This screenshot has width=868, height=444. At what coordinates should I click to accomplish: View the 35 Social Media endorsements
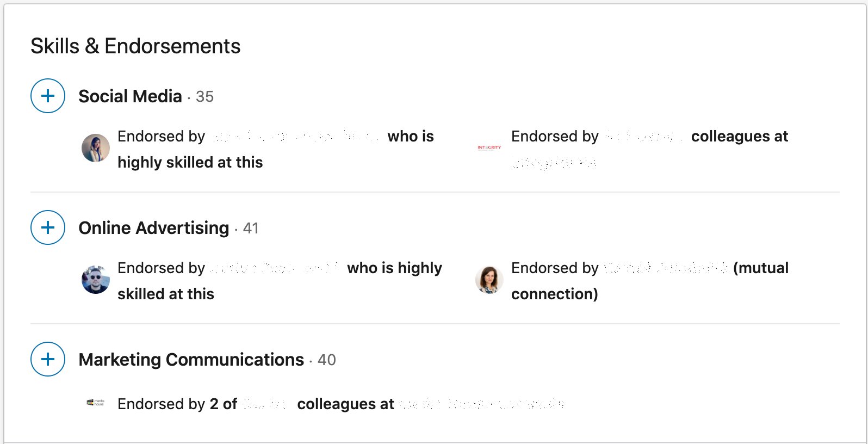(204, 97)
